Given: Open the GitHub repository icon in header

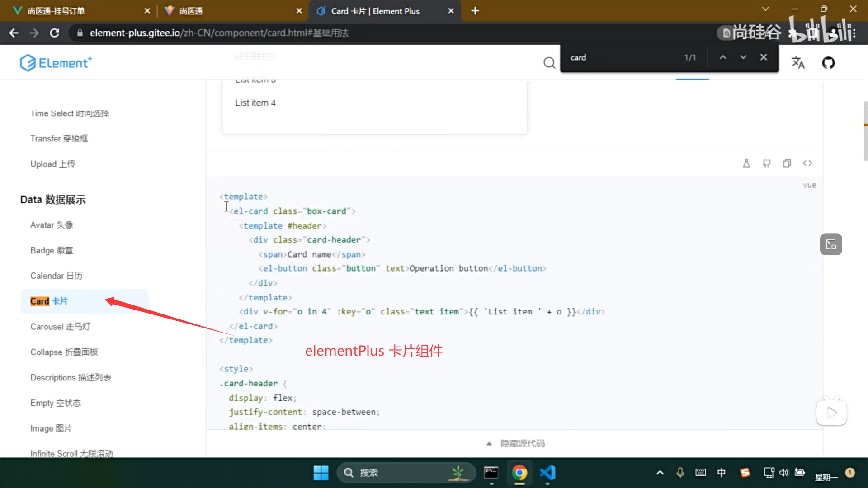Looking at the screenshot, I should point(828,63).
